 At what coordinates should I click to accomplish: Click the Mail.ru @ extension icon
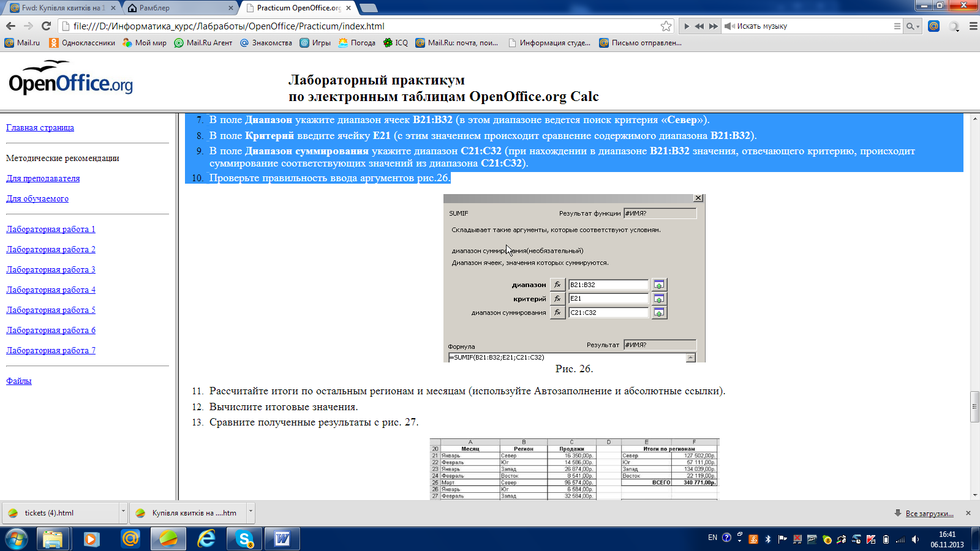tap(933, 26)
